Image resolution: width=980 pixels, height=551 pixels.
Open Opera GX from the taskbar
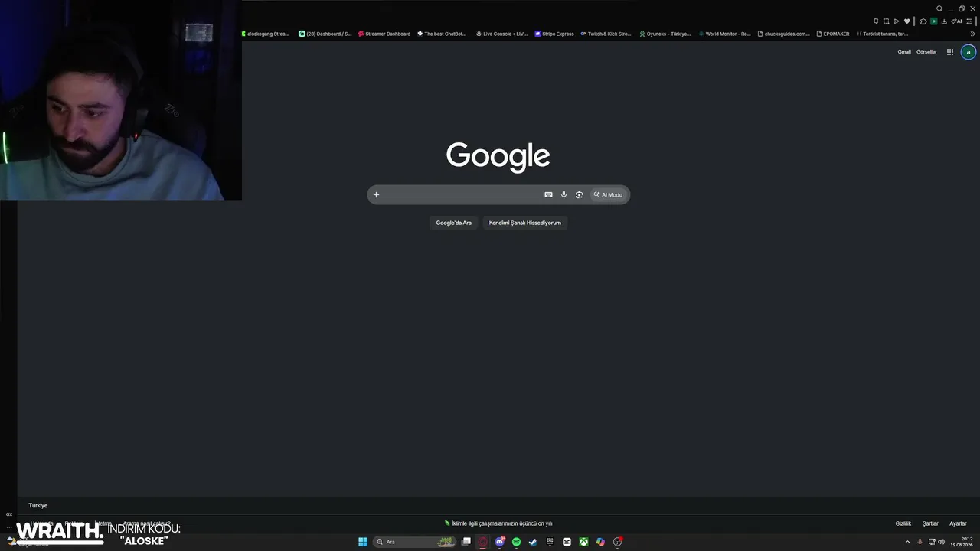click(483, 542)
